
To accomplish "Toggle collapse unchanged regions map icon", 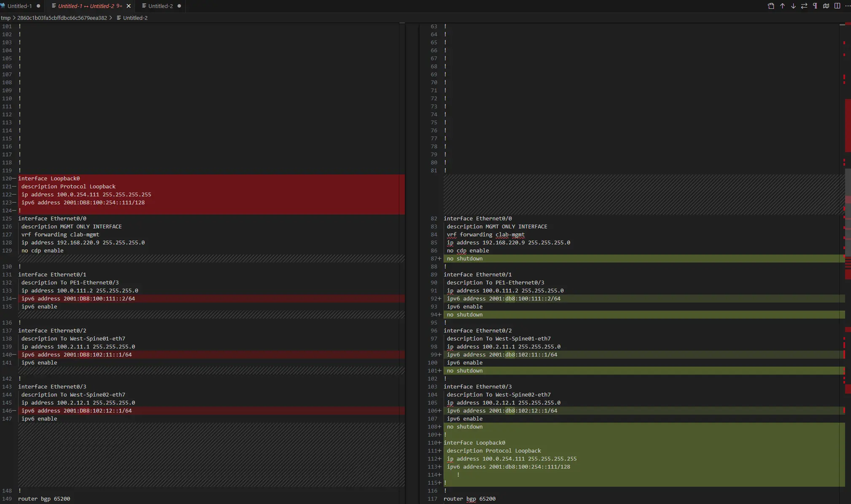I will click(x=826, y=6).
